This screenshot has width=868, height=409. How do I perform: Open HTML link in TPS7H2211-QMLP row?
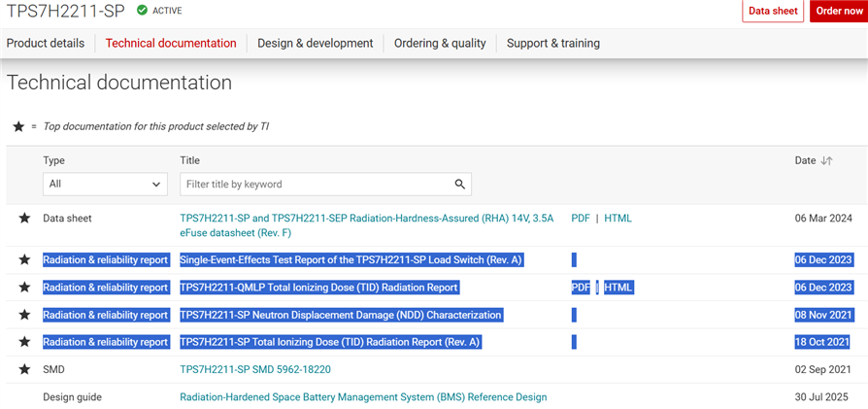tap(618, 287)
